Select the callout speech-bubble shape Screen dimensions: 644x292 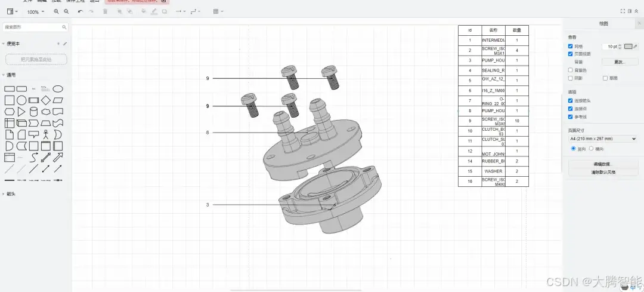pos(33,134)
